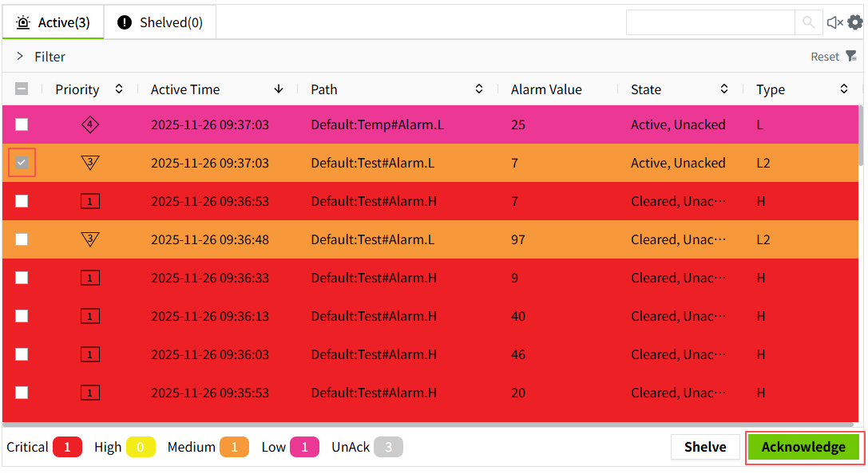The height and width of the screenshot is (474, 868).
Task: Click the Reset filter funnel icon
Action: point(851,56)
